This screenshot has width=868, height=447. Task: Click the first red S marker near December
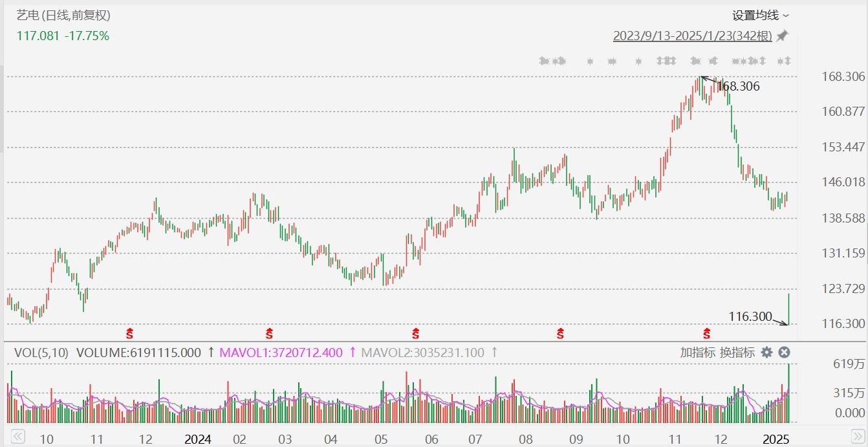[129, 334]
